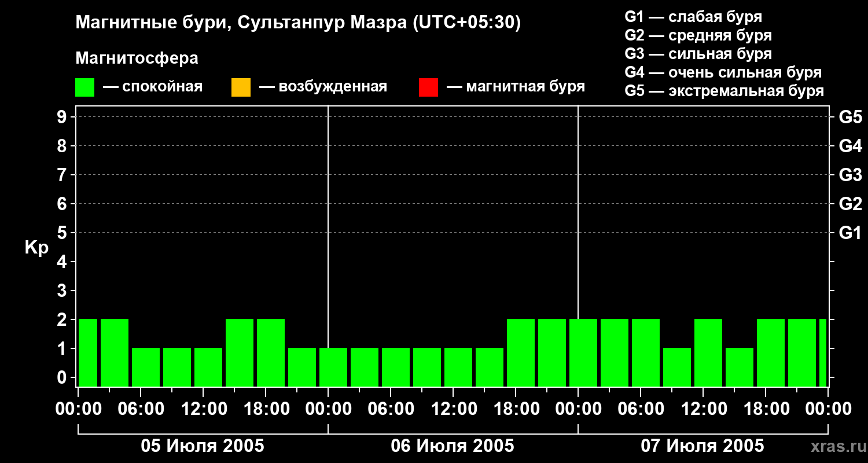Click the 'Kp' axis label
Viewport: 868px width, 463px height.
pos(36,248)
